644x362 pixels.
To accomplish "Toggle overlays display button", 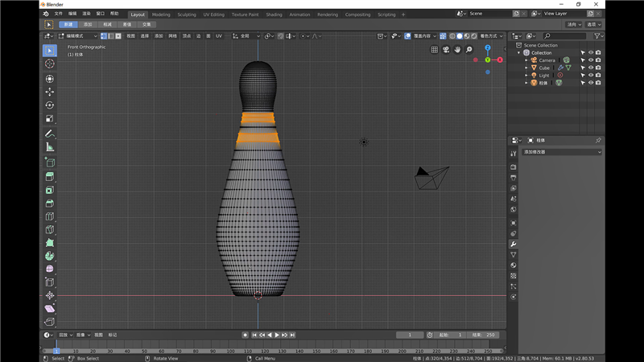I will pyautogui.click(x=407, y=36).
